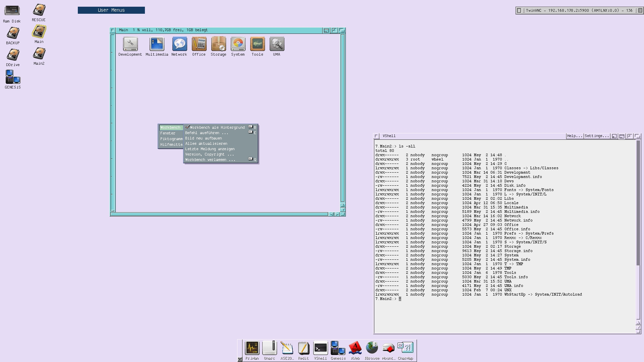Viewport: 644px width, 362px height.
Task: Click the dock collapse arrow
Action: [x=240, y=359]
